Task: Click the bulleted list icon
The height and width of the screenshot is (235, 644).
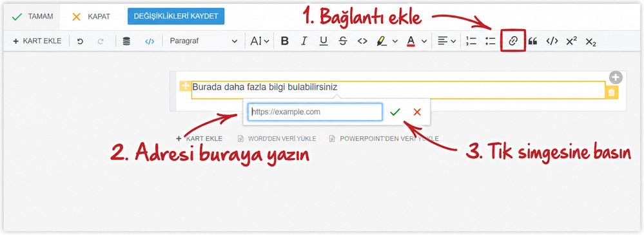Action: click(491, 41)
